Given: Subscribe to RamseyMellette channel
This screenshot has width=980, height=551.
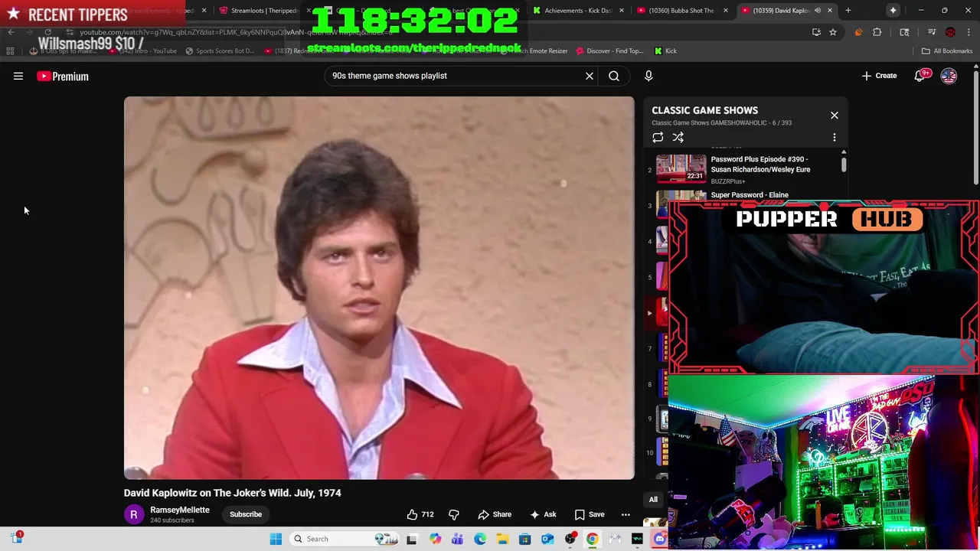Looking at the screenshot, I should 246,514.
